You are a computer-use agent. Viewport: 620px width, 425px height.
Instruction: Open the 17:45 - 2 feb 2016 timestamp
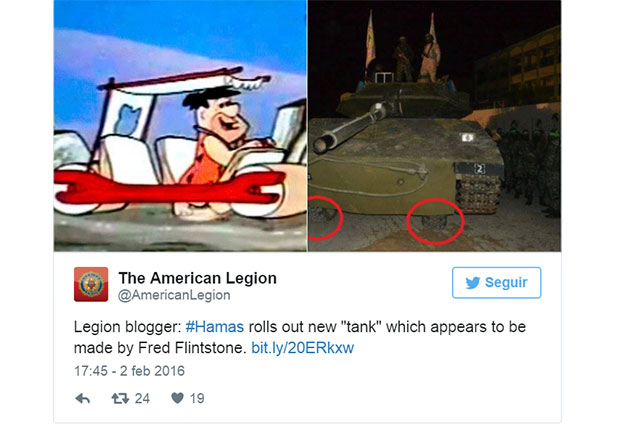point(129,371)
